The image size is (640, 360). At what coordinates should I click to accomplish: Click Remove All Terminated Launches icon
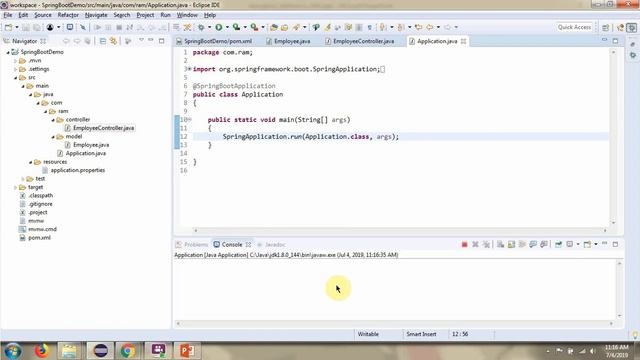click(486, 244)
